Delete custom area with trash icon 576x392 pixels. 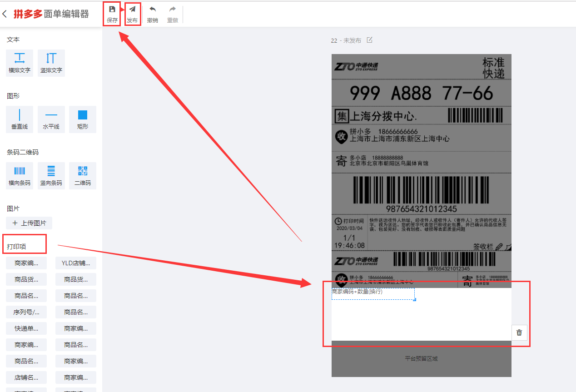coord(519,332)
